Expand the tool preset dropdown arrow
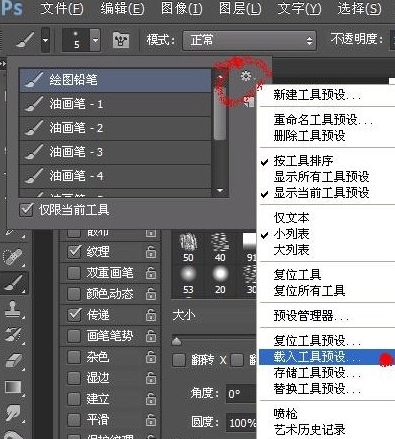This screenshot has height=439, width=395. (x=45, y=40)
